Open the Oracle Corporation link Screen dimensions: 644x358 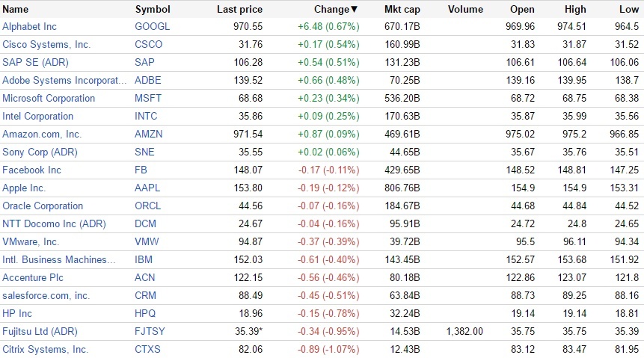[43, 206]
